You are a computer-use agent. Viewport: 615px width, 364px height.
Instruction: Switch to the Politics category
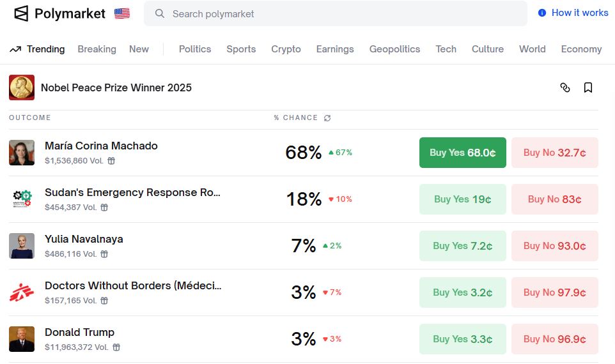click(x=195, y=49)
